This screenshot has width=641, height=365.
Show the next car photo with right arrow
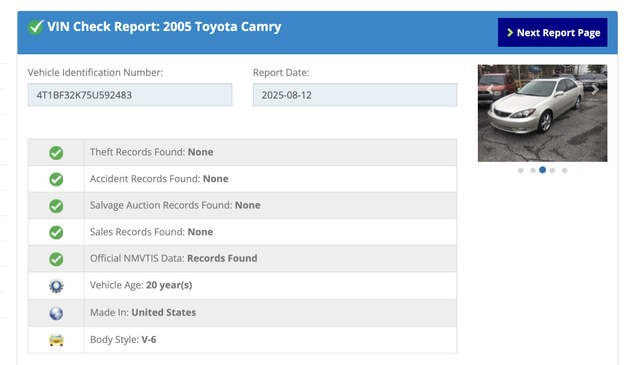(595, 89)
